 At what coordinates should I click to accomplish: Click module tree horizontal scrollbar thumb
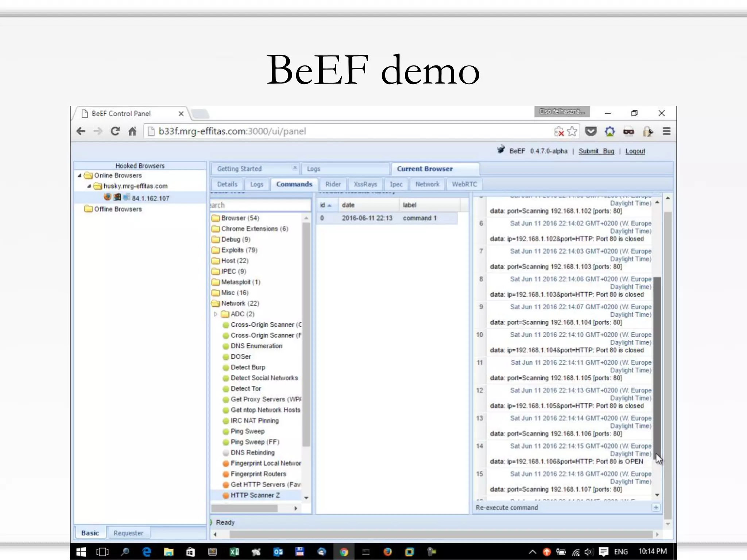point(244,508)
